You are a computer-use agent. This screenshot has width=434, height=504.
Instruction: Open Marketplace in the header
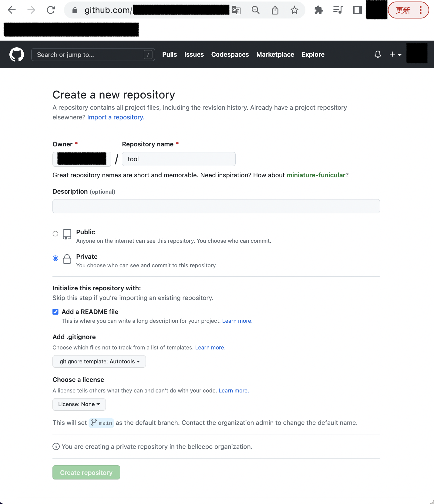tap(275, 55)
